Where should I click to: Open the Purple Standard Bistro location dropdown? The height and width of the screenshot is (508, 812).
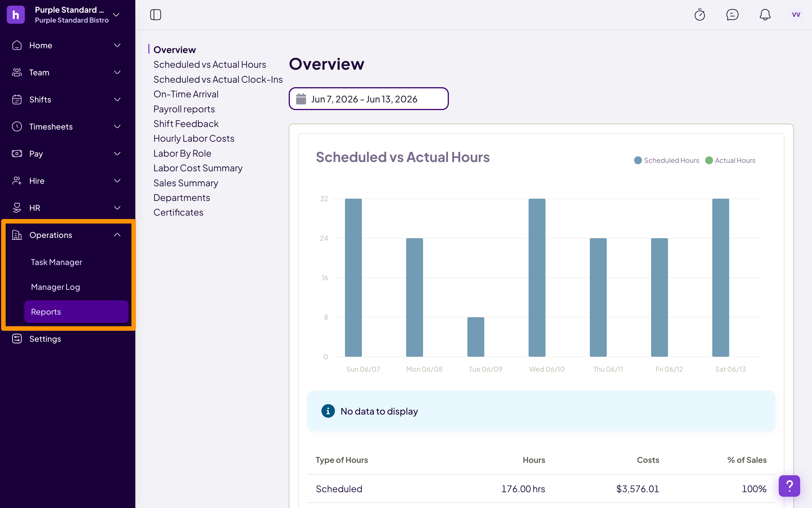[x=116, y=15]
